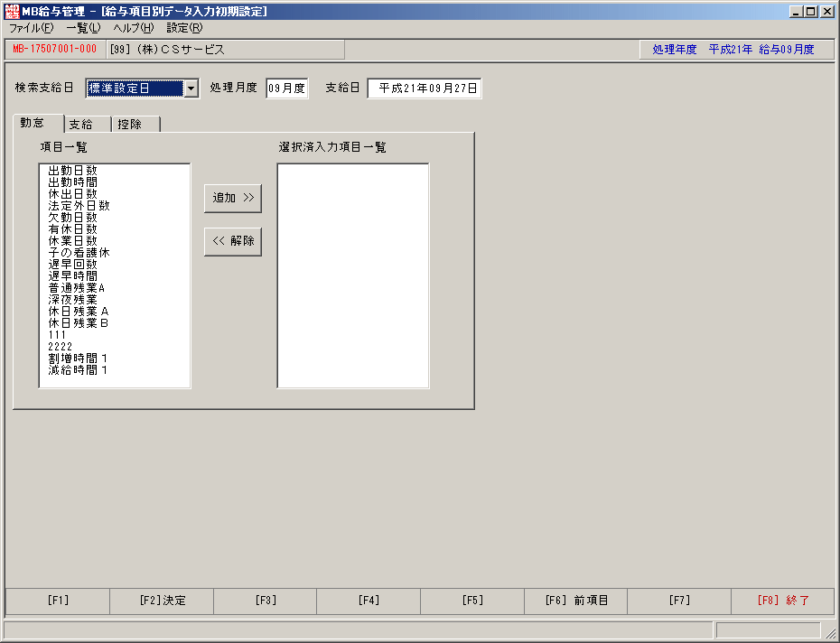Click the [F8] 終了 function button
The width and height of the screenshot is (840, 643).
pyautogui.click(x=783, y=601)
